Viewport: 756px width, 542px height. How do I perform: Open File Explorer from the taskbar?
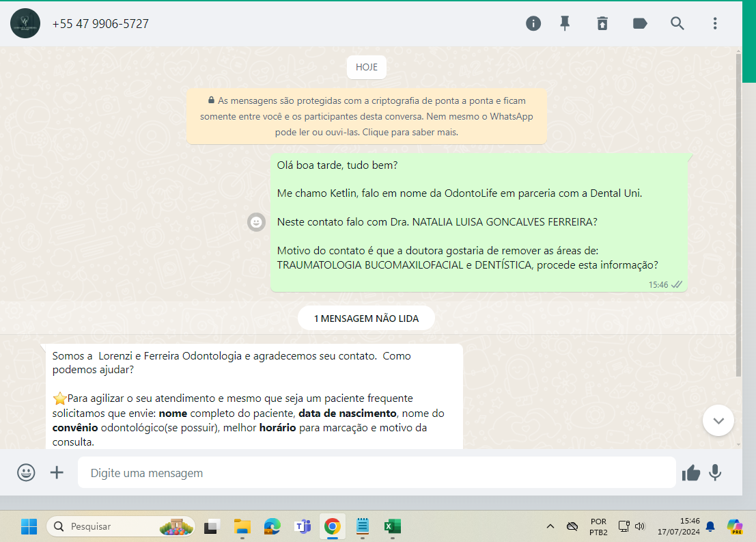point(242,526)
